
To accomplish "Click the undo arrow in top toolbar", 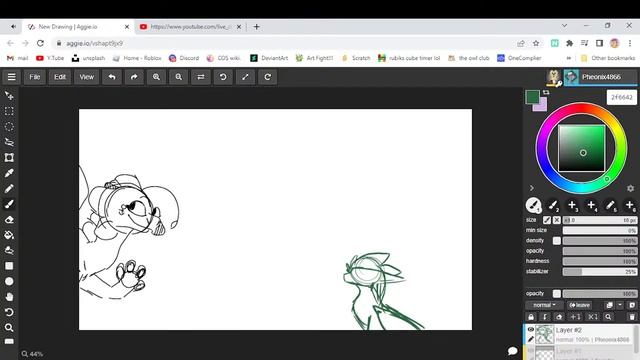I will click(112, 77).
